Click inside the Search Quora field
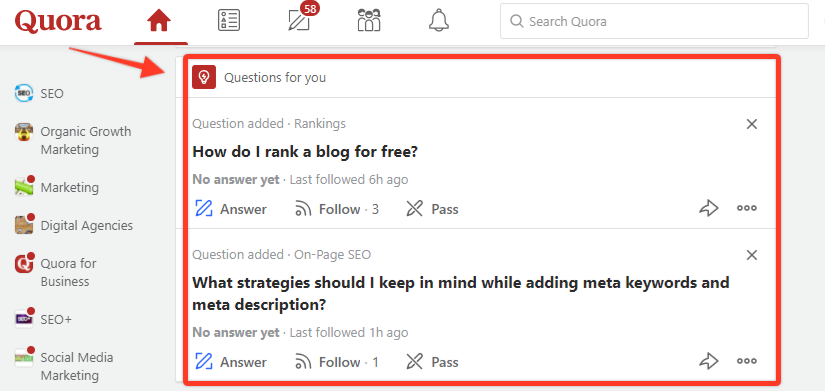 [x=654, y=21]
